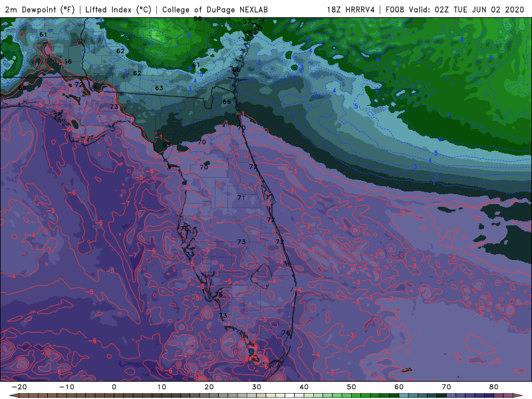Click the 63 dewpoint value on the map
Viewport: 532px width, 399px height.
159,88
